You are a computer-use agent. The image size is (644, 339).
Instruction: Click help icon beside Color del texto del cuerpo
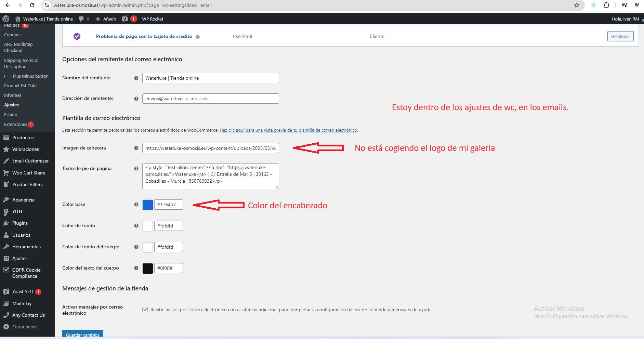pos(136,268)
